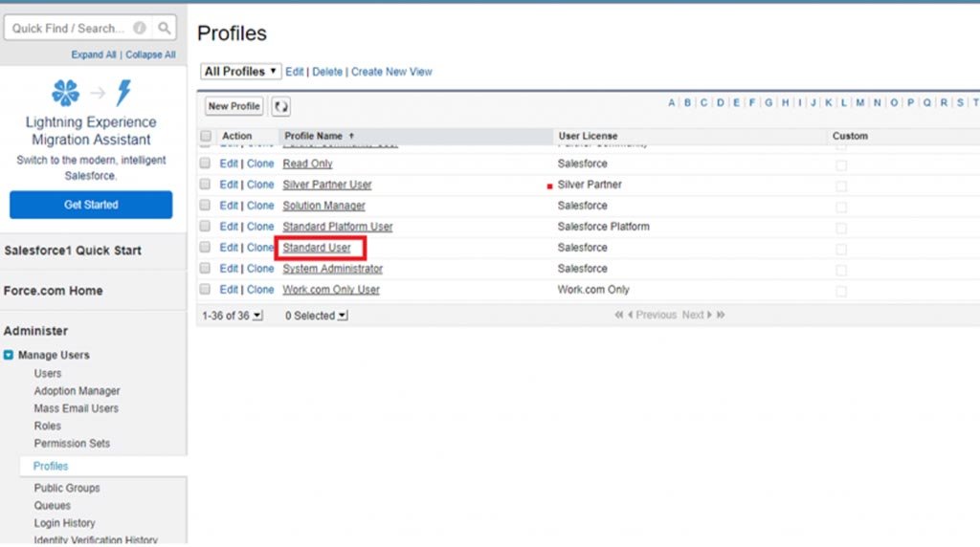Screen dimensions: 980x547
Task: Click the Salesforce Classic flower icon
Action: tap(66, 93)
